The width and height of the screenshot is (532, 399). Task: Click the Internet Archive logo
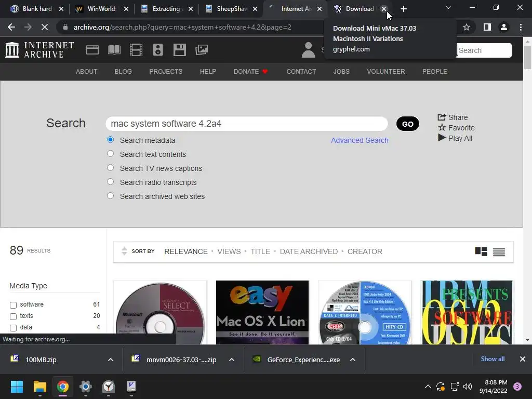[x=39, y=50]
